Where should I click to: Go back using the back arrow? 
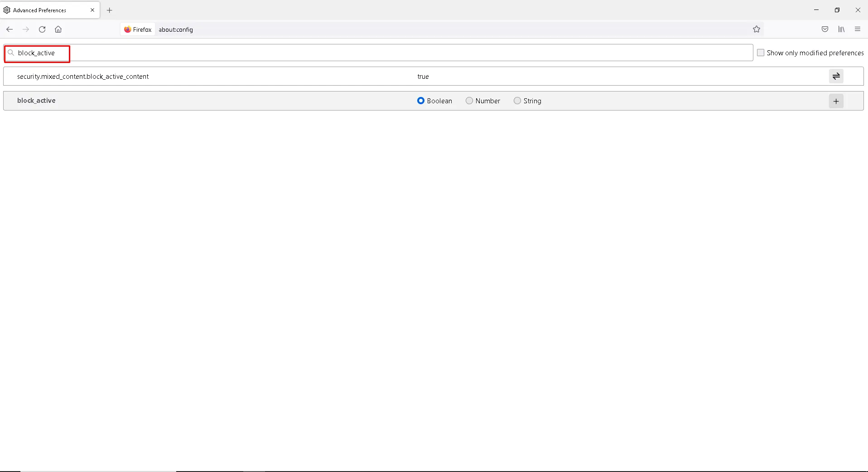point(10,29)
